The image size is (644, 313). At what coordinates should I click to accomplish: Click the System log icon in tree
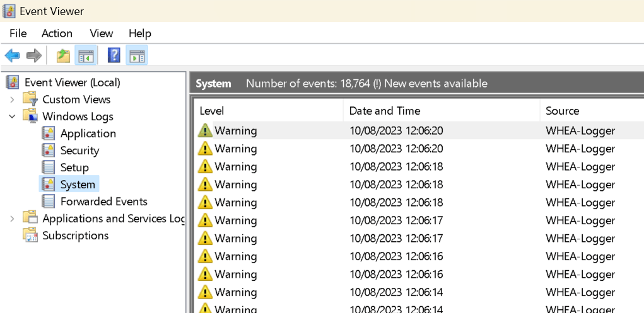(48, 185)
